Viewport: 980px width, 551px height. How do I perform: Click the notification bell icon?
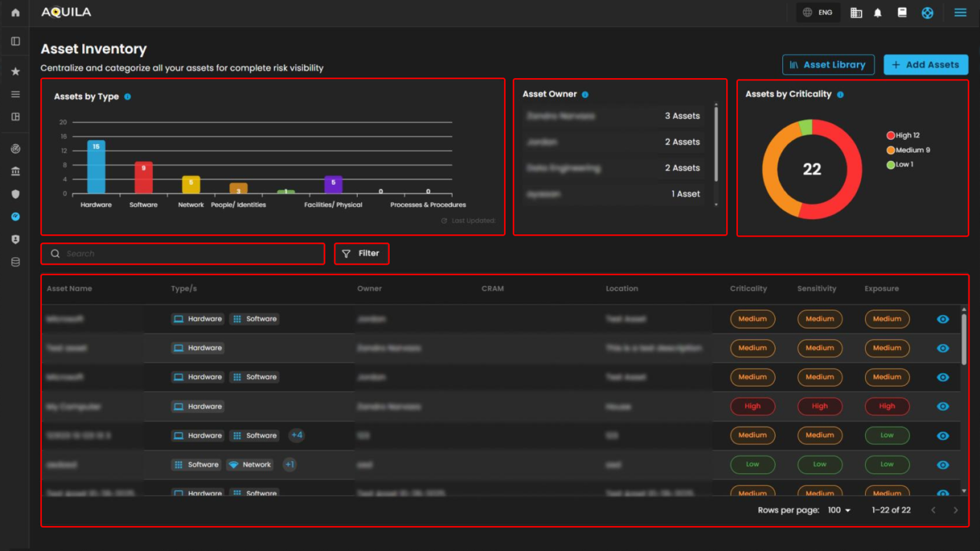click(x=877, y=13)
